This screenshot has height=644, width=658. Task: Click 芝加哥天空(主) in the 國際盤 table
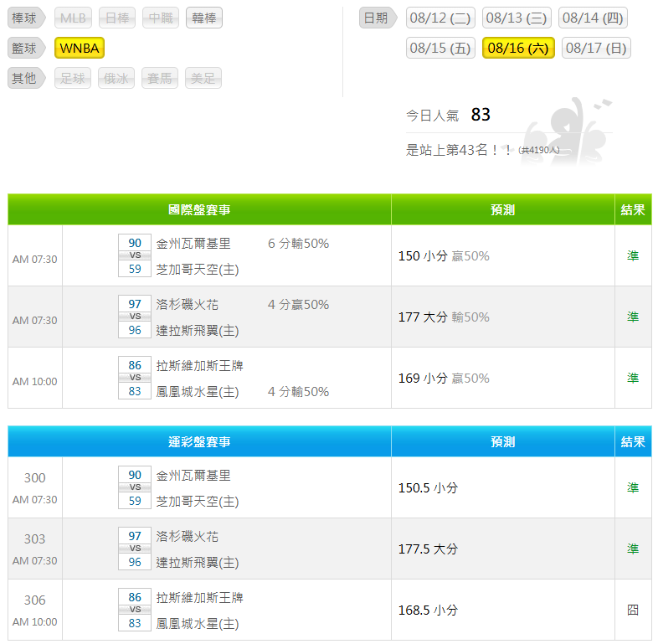[x=198, y=270]
